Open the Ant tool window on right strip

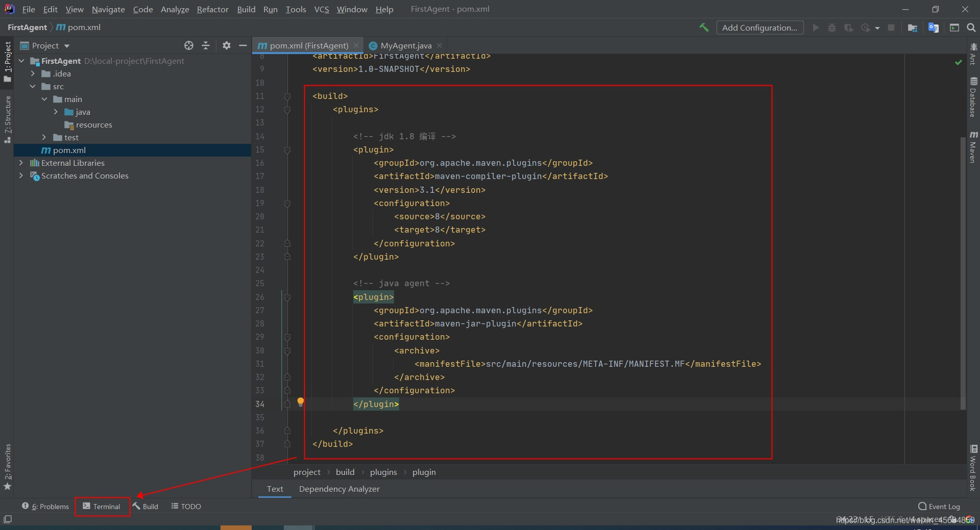coord(973,54)
